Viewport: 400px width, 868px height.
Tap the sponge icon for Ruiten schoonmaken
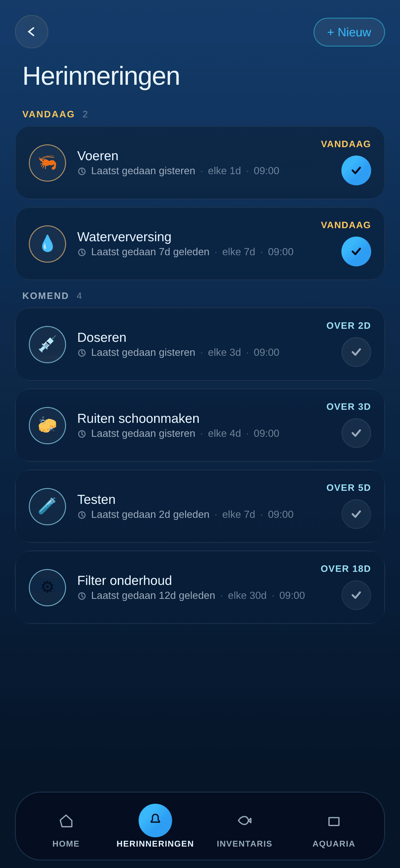(x=47, y=426)
